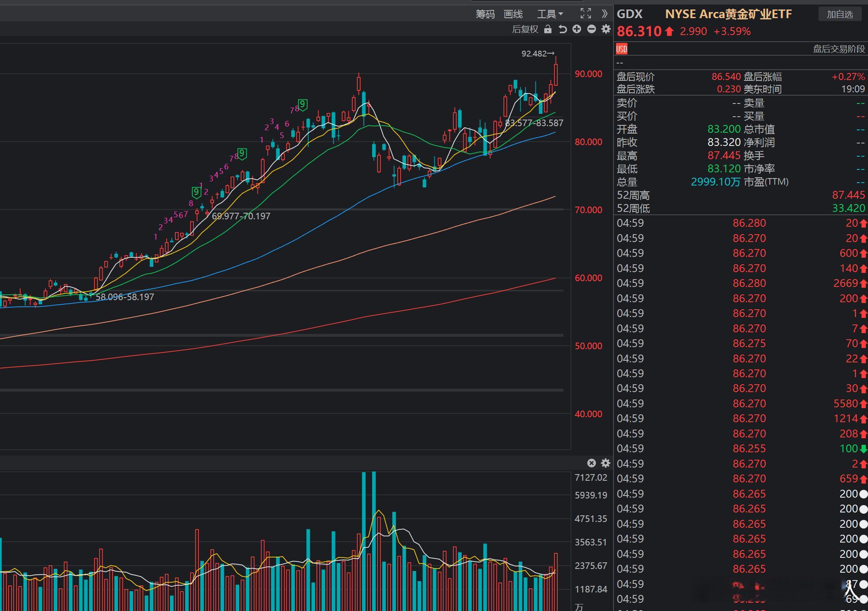This screenshot has height=611, width=868.
Task: Toggle the lock icon next to 后复权
Action: tap(548, 29)
